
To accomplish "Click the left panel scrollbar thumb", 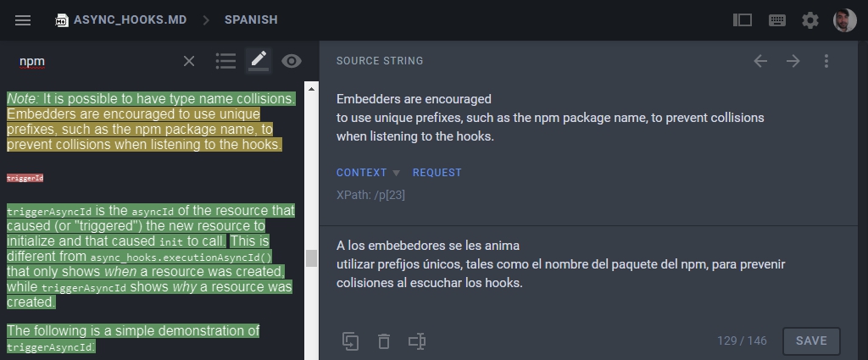I will click(311, 258).
